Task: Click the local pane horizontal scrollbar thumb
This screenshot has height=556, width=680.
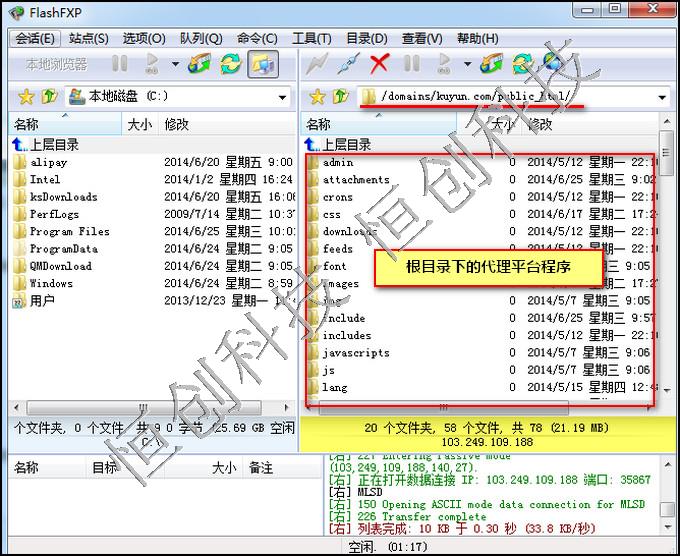Action: point(144,408)
